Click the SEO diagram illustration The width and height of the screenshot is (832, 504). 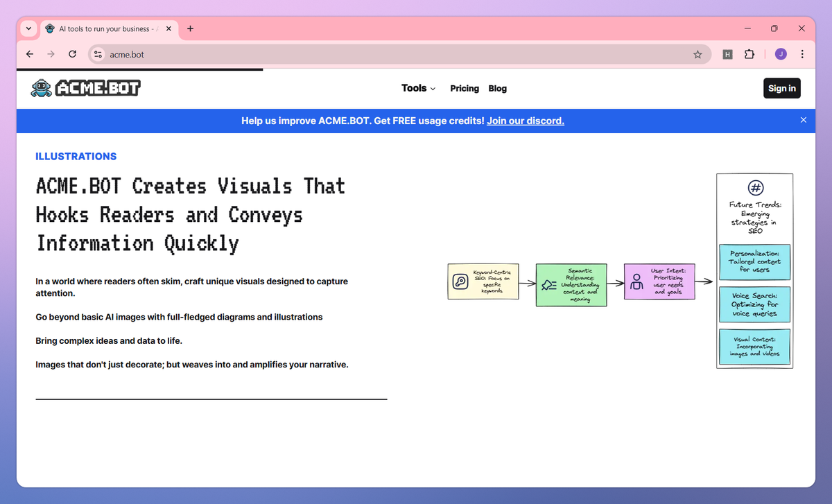coord(621,270)
